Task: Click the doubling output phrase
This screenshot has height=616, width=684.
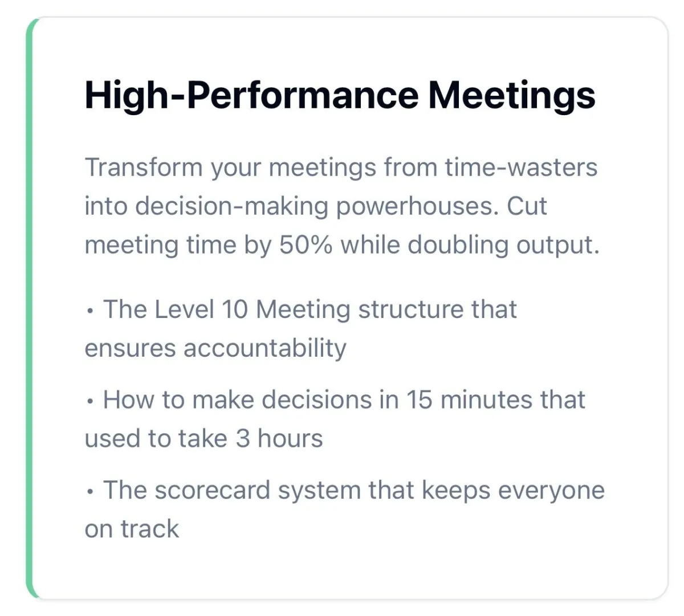Action: (x=503, y=246)
